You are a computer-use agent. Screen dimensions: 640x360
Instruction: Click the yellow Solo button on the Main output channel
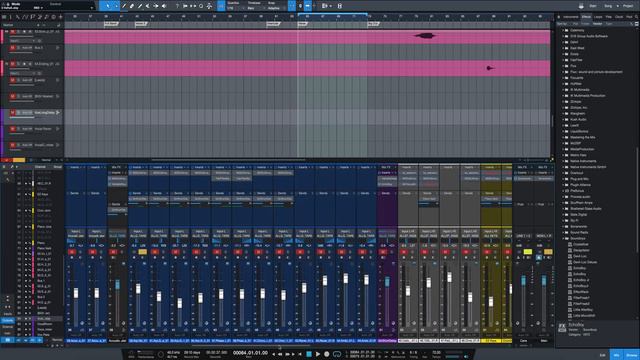click(x=548, y=252)
